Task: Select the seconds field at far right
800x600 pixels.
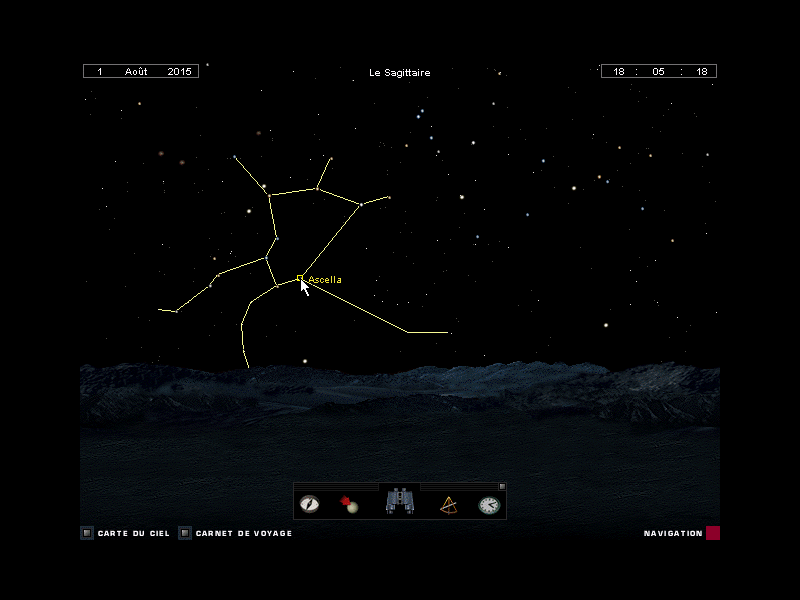Action: tap(702, 71)
